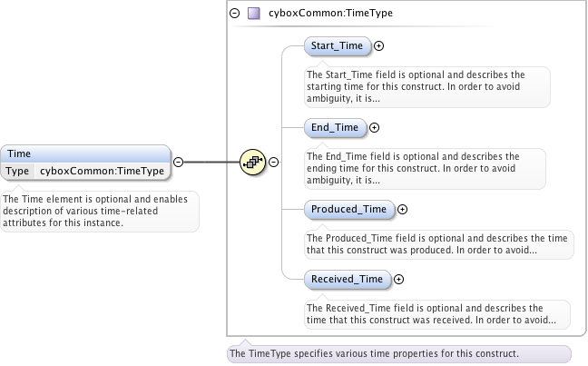The height and width of the screenshot is (366, 588).
Task: Collapse the Time element children
Action: point(178,162)
